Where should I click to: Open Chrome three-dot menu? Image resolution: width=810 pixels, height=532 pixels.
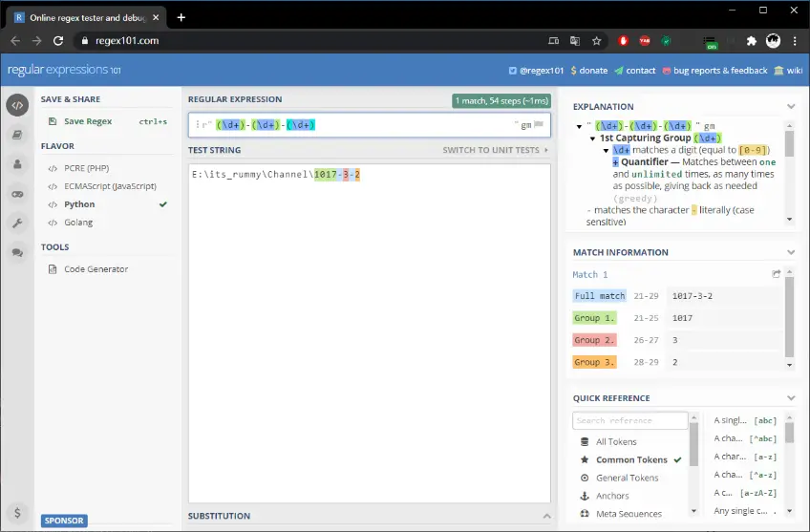pos(795,41)
